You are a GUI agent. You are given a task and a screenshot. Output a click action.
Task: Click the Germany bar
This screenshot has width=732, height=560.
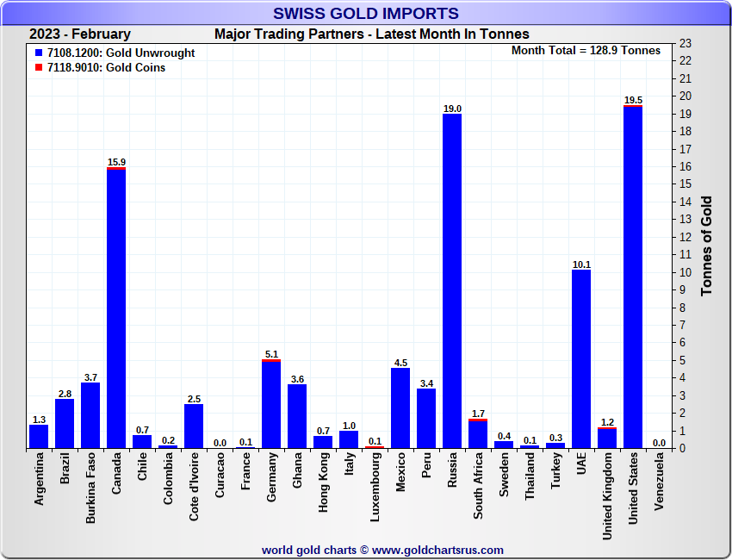[x=271, y=403]
